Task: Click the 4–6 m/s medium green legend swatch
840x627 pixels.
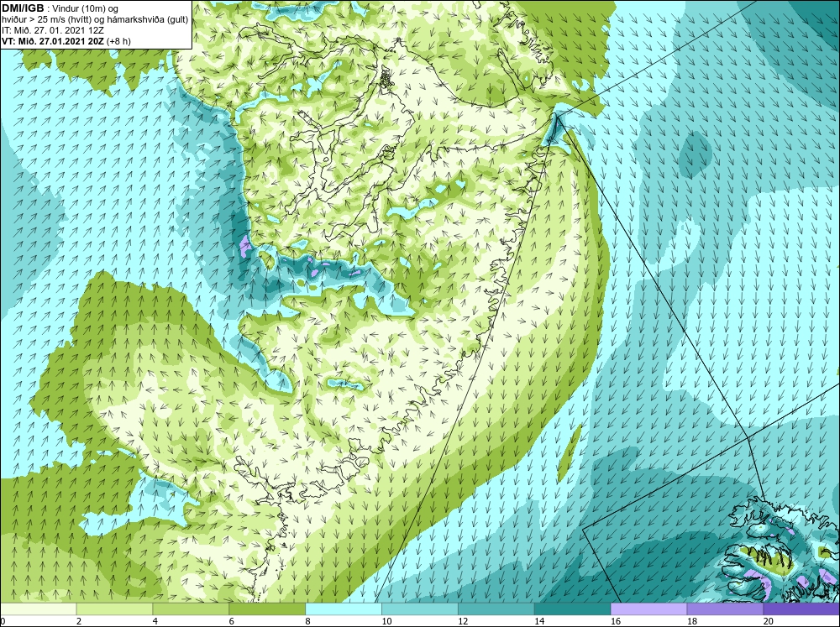Action: 191,609
